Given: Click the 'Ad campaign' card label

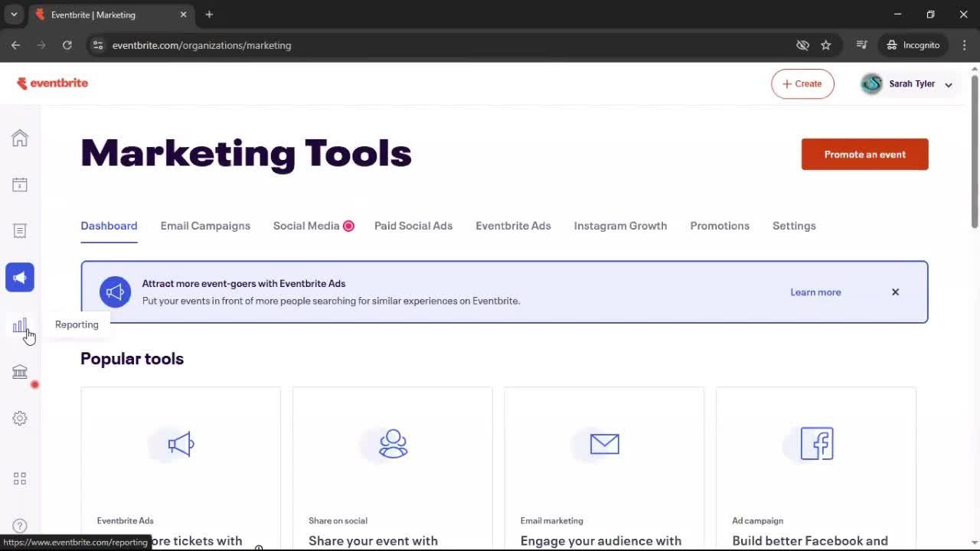Looking at the screenshot, I should pos(757,520).
